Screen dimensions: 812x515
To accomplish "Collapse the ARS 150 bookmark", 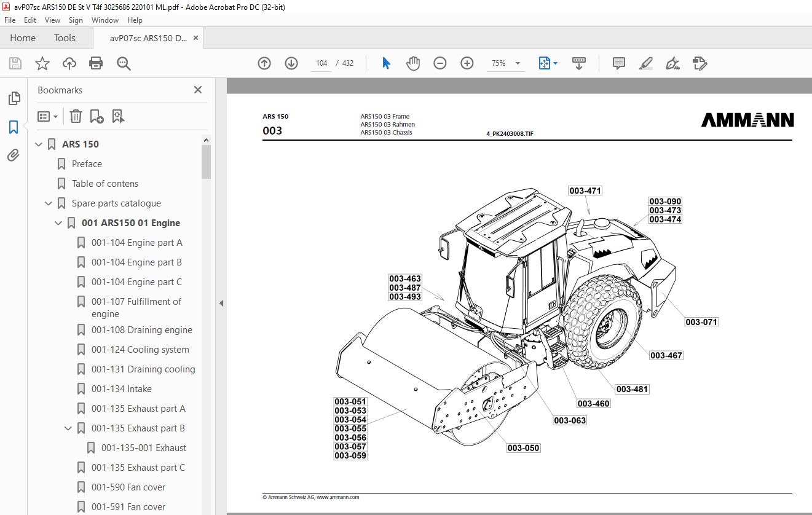I will pyautogui.click(x=39, y=144).
